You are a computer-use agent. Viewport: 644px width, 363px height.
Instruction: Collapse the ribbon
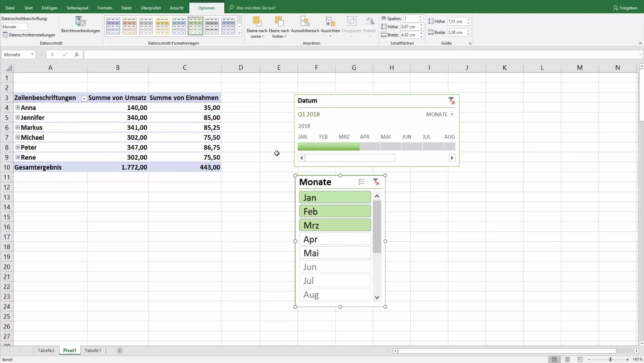pos(640,43)
